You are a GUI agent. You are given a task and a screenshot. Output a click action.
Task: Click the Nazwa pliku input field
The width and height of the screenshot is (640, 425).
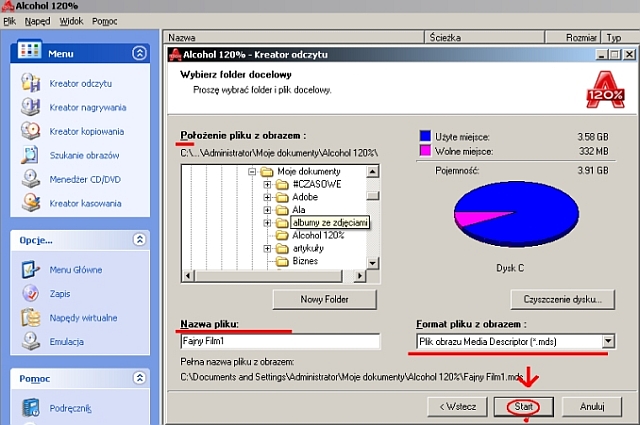click(x=280, y=341)
